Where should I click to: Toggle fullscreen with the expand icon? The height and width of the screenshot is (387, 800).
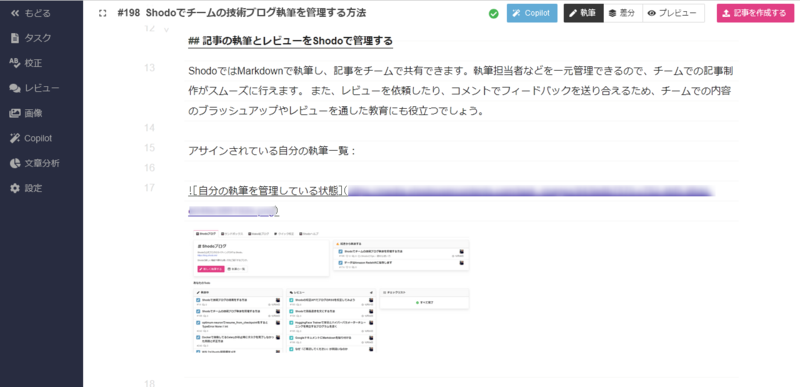[103, 14]
